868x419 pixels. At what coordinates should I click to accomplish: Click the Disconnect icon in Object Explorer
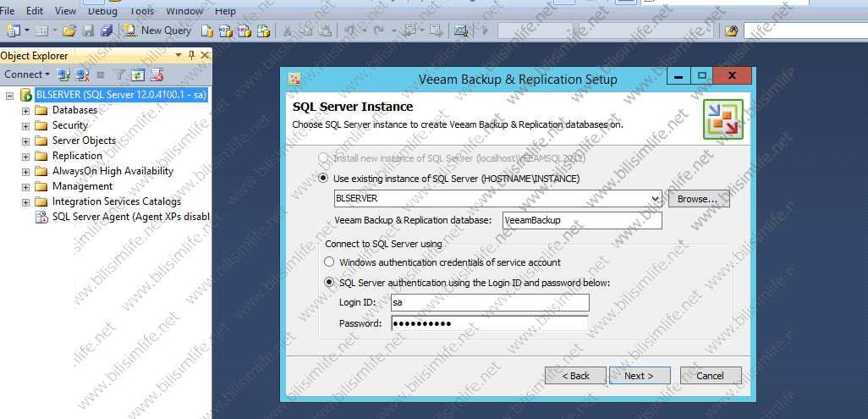click(x=82, y=74)
